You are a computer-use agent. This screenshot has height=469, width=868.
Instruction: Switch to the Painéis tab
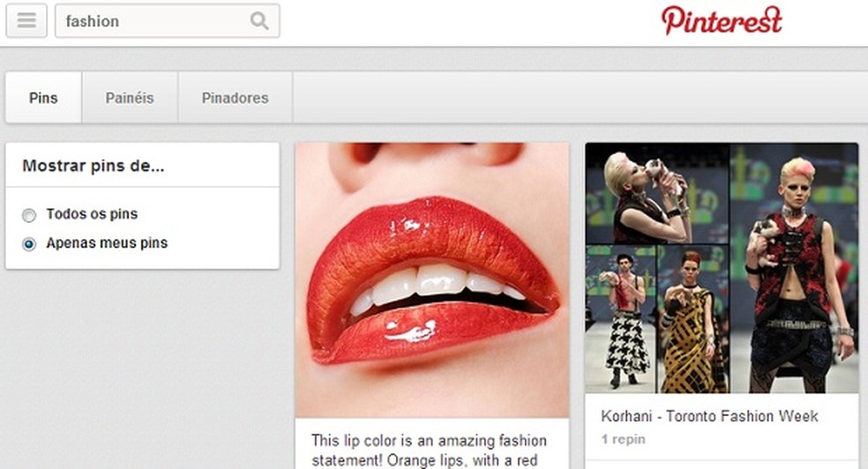(130, 98)
